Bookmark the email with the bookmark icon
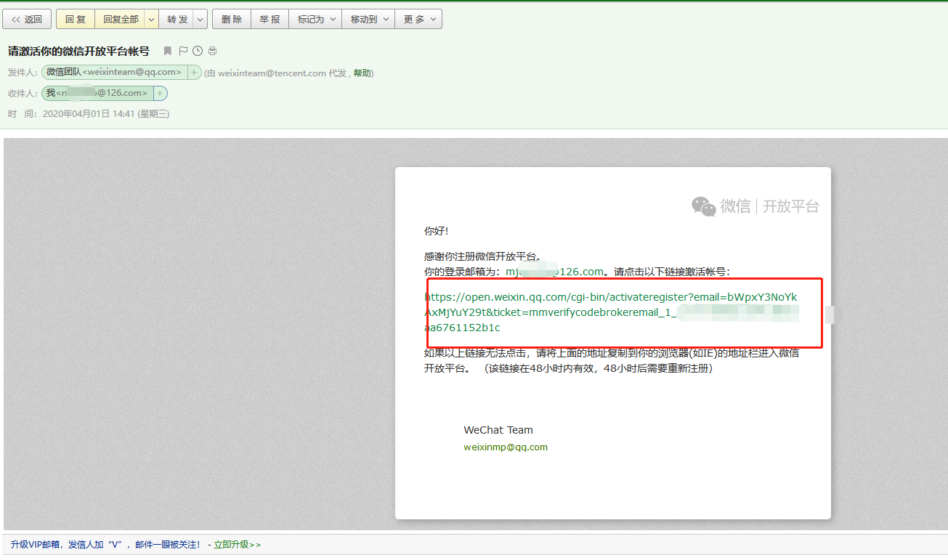The width and height of the screenshot is (948, 560). coord(168,51)
